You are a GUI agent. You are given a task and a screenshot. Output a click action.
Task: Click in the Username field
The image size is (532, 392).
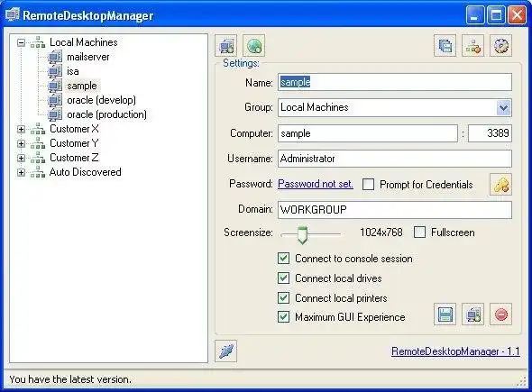click(395, 159)
